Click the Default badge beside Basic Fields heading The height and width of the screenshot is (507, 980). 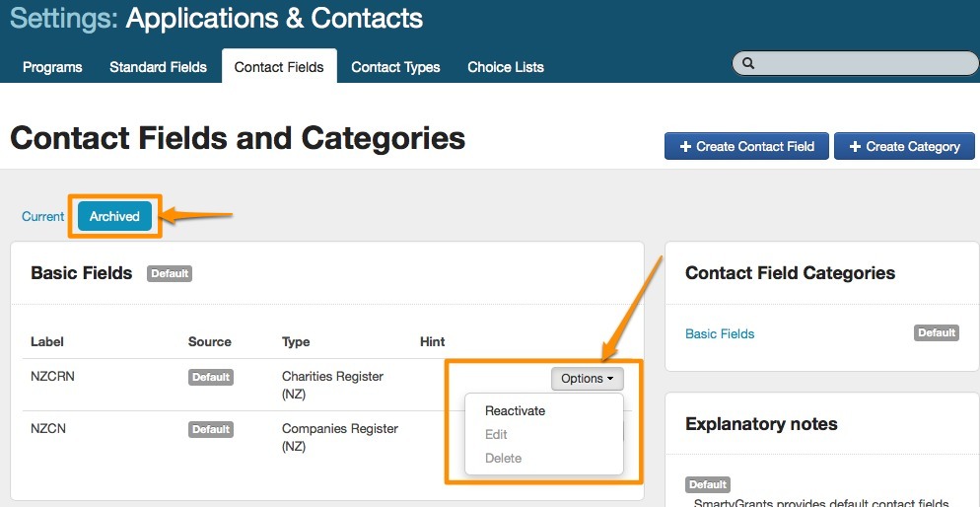coord(170,274)
